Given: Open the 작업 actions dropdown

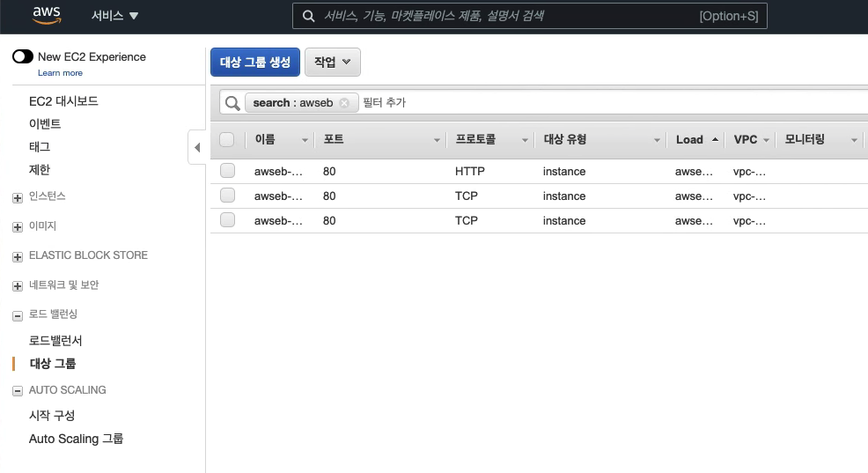Looking at the screenshot, I should click(x=332, y=62).
